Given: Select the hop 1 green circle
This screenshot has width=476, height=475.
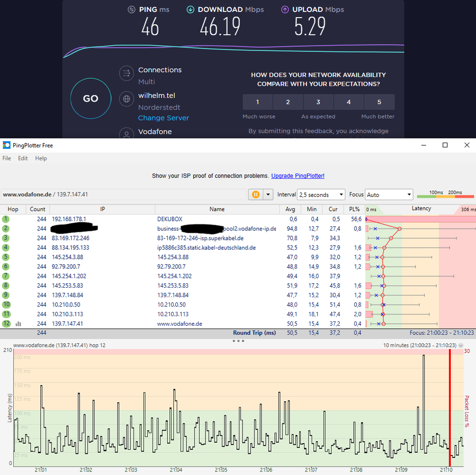Looking at the screenshot, I should point(6,219).
